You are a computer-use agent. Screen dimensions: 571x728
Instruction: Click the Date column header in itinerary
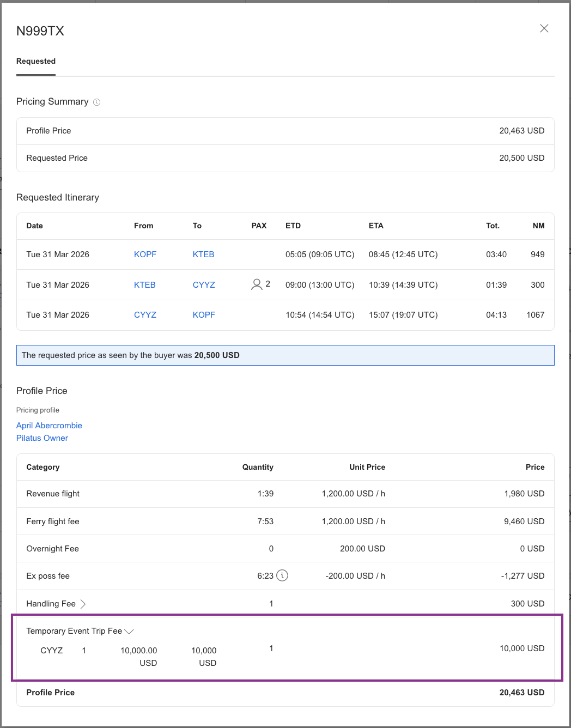pos(34,226)
